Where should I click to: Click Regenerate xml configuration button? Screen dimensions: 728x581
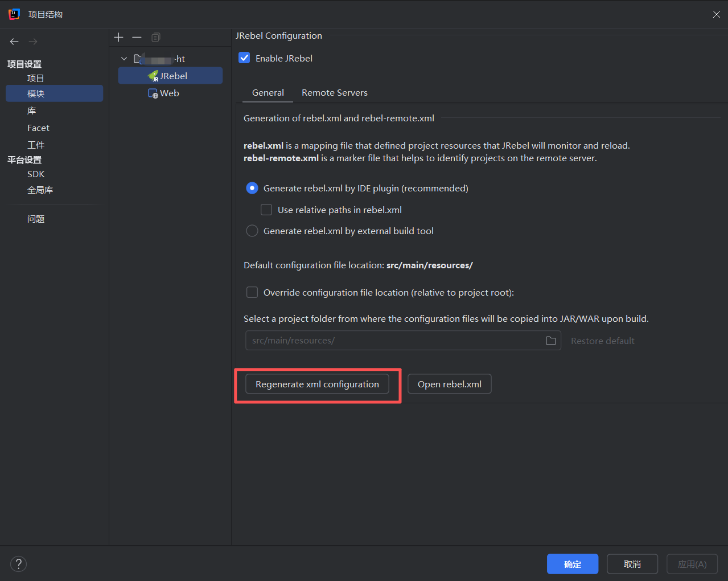(317, 384)
